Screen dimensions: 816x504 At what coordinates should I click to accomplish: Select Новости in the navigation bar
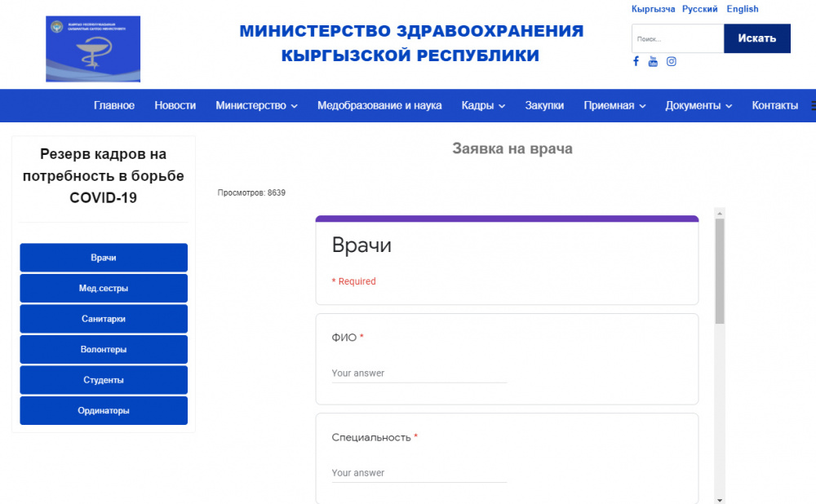point(175,105)
